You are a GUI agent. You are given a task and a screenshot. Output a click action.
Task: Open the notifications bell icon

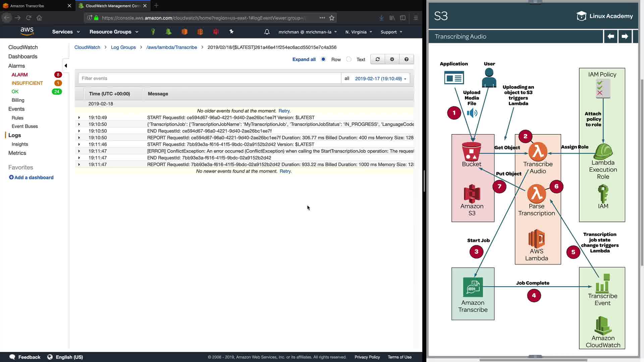pos(267,32)
